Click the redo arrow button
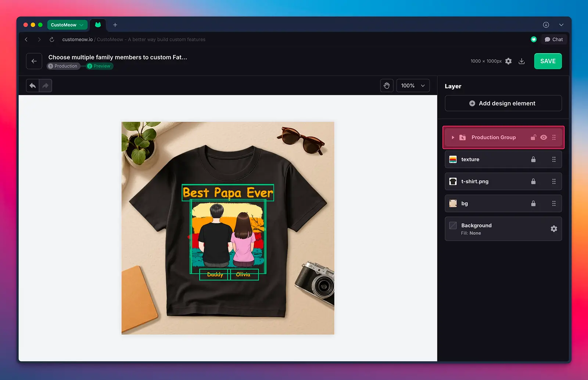This screenshot has height=380, width=588. point(46,86)
